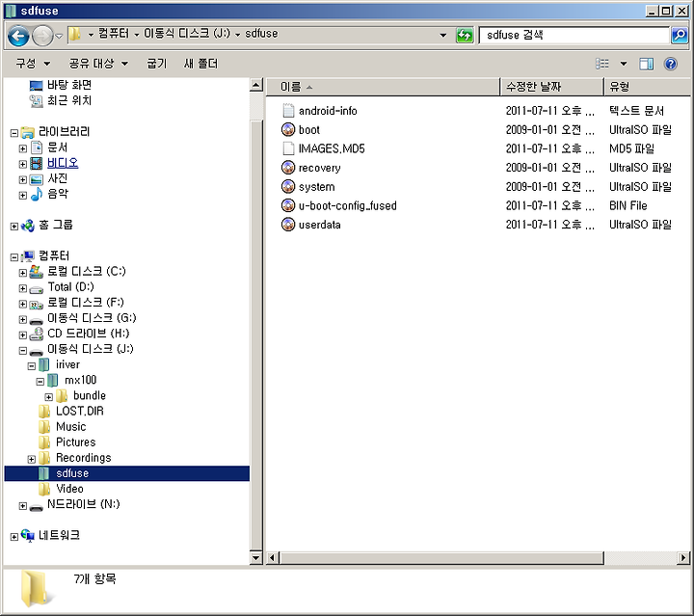The height and width of the screenshot is (616, 694).
Task: Click the 비디오 library icon
Action: click(37, 164)
